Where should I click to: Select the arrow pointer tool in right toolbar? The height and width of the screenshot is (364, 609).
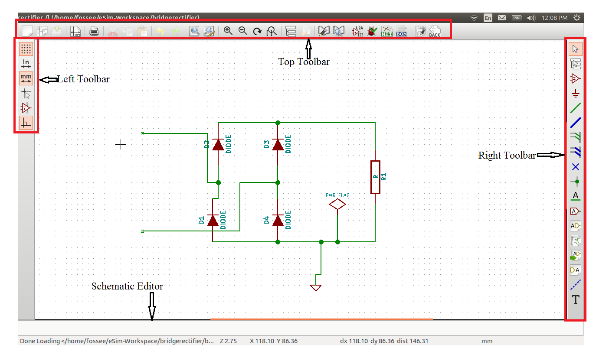pos(575,49)
